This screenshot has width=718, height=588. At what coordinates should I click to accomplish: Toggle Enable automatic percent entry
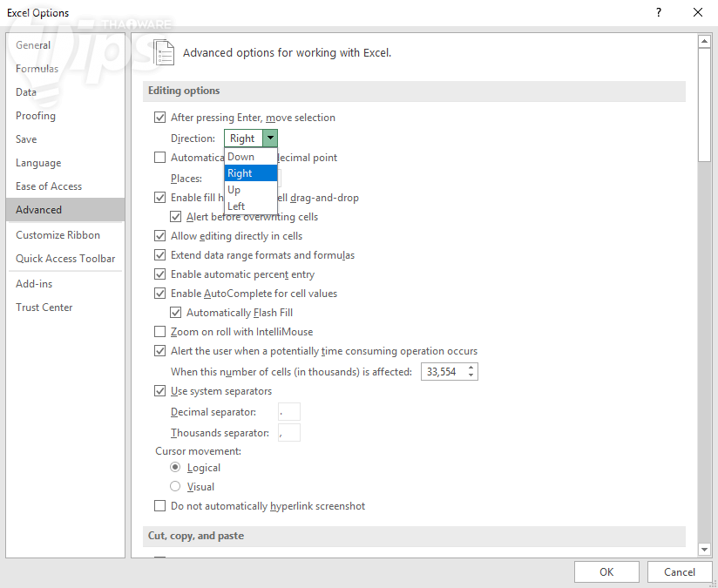159,274
